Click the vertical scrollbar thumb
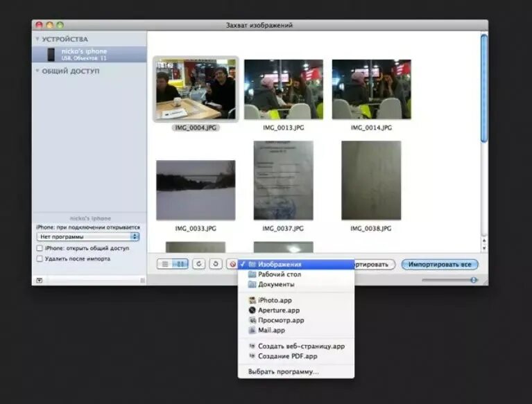Viewport: 532px width, 404px height. tap(484, 88)
